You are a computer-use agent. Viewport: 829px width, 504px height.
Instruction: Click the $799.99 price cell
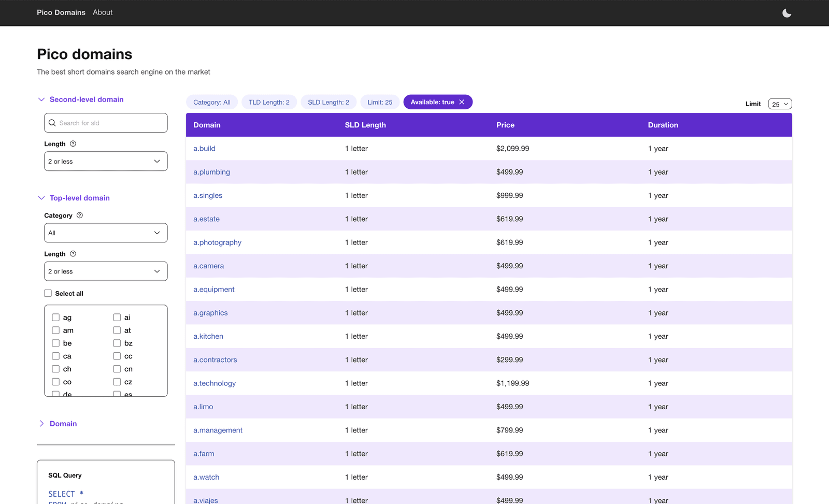(509, 430)
